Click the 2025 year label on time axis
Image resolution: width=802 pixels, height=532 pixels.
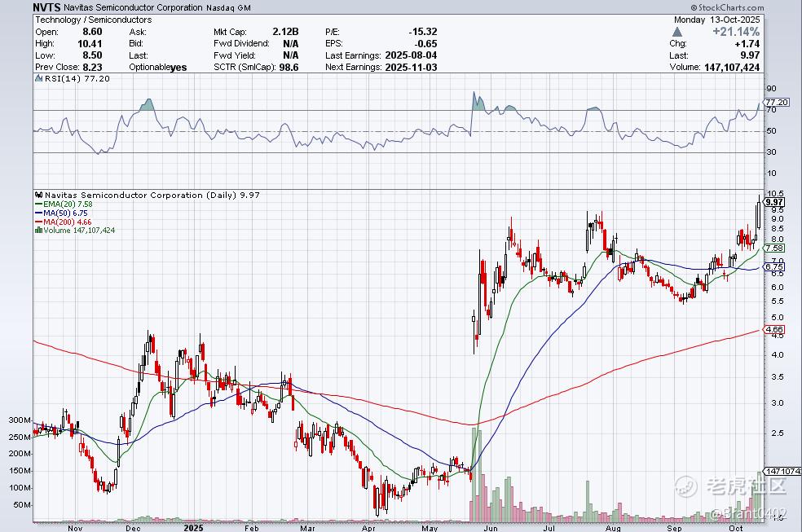(194, 528)
